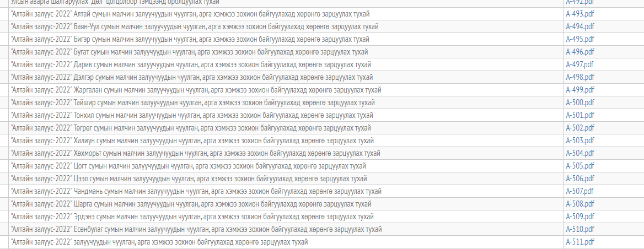The width and height of the screenshot is (644, 249).
Task: Open the A-505.pdf document link
Action: (580, 166)
